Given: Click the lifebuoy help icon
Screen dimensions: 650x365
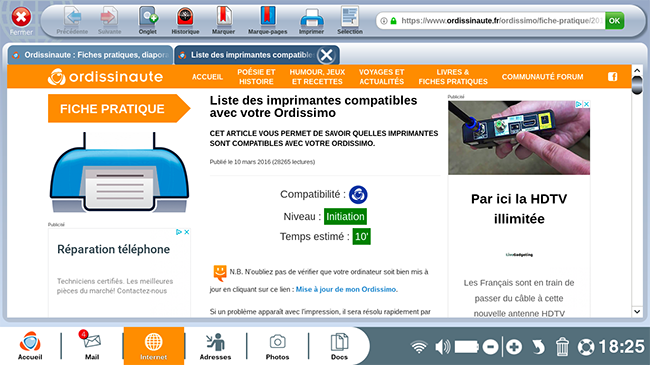Looking at the screenshot, I should click(586, 347).
